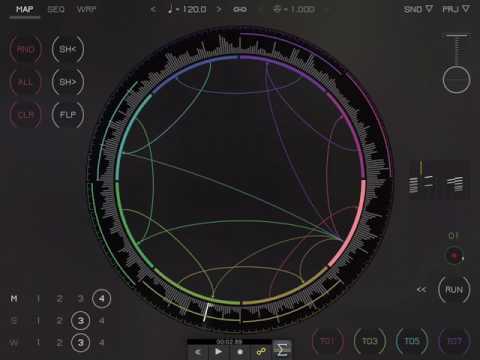Select circled S row slot 3
The height and width of the screenshot is (360, 480).
80,321
